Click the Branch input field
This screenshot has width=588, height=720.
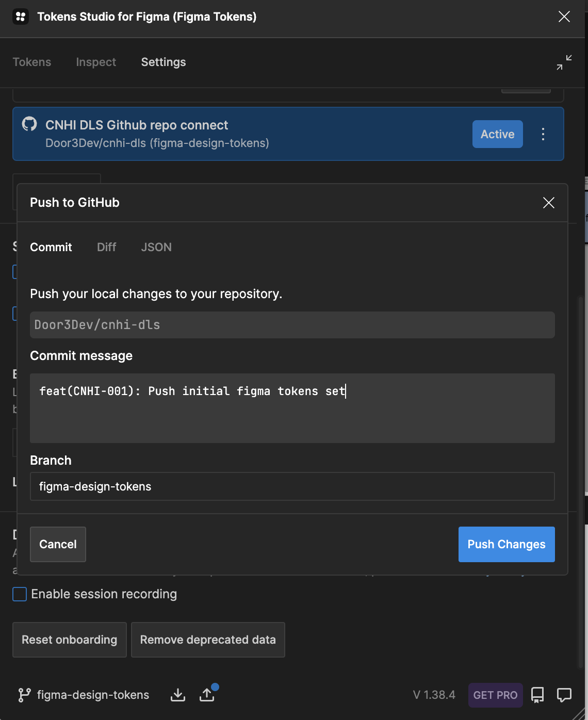pyautogui.click(x=292, y=486)
